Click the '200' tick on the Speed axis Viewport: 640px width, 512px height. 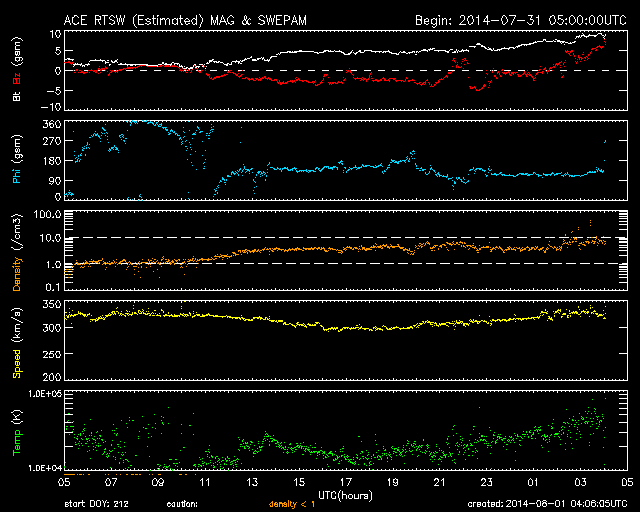pos(52,376)
